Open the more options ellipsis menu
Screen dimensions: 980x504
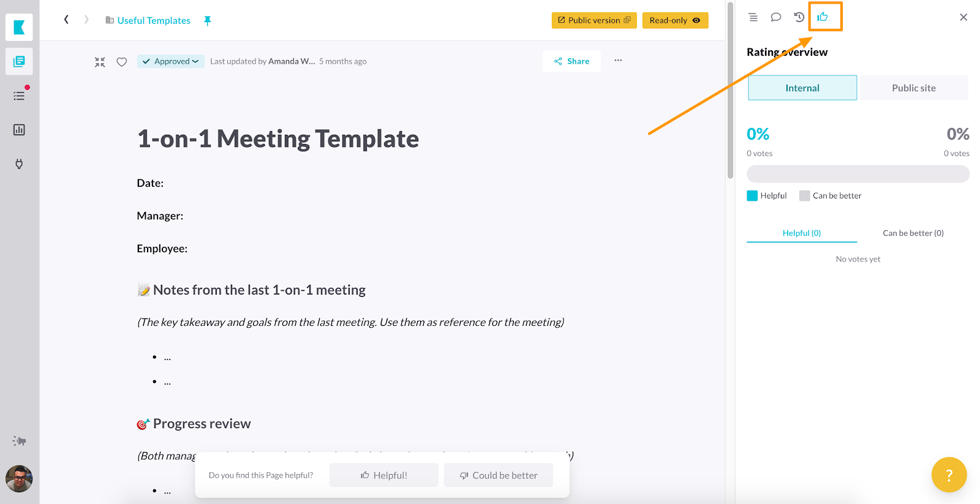coord(618,61)
